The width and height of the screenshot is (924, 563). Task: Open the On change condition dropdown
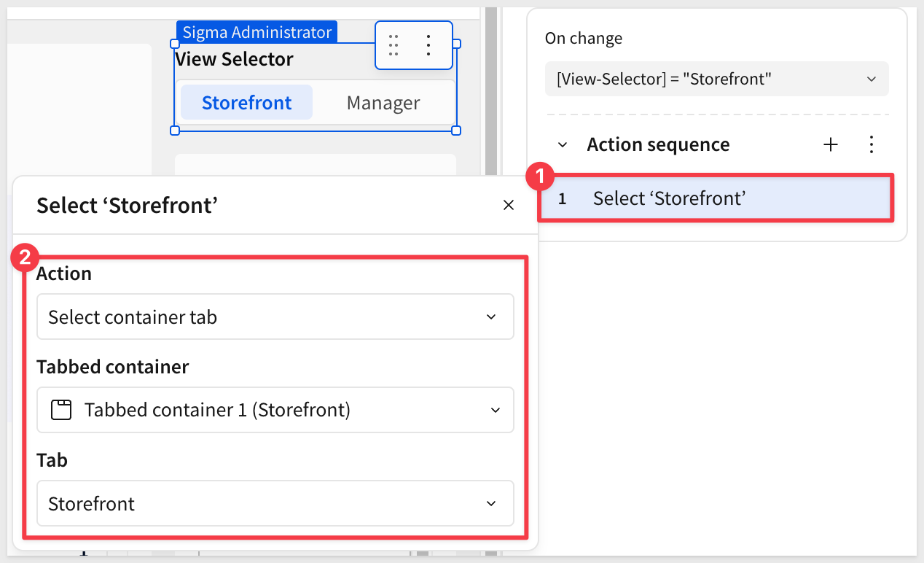pos(716,79)
